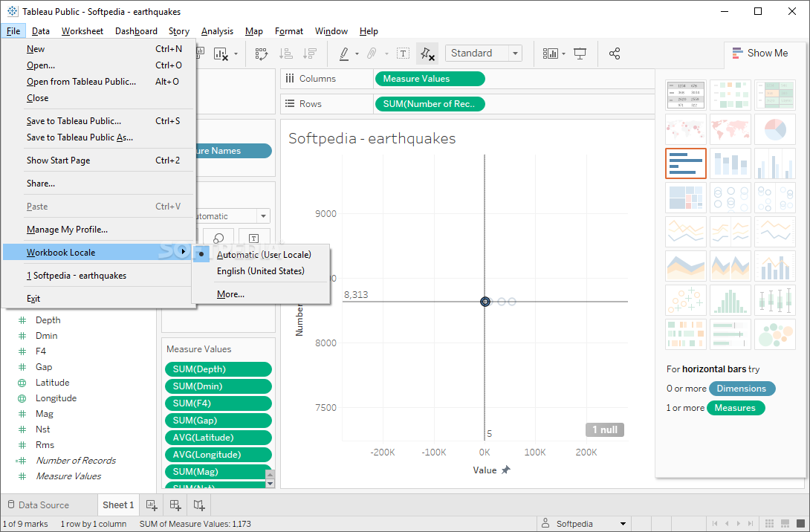Click the Dimensions pill in Show Me hint
This screenshot has height=532, width=810.
(x=742, y=389)
